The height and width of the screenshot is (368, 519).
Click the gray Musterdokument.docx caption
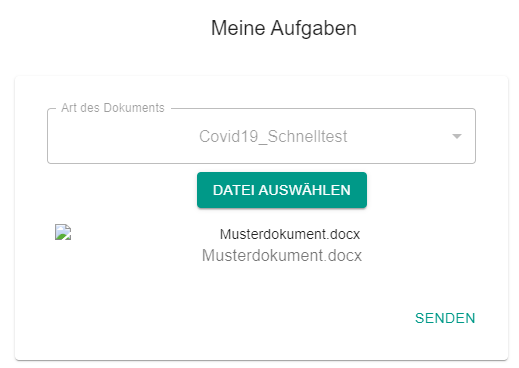pyautogui.click(x=282, y=256)
